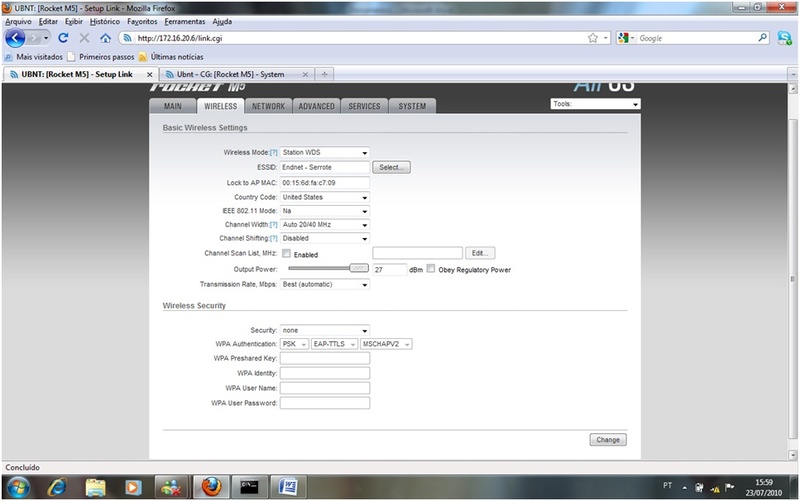
Task: Toggle Obey Regulatory Power checkbox
Action: (x=431, y=268)
